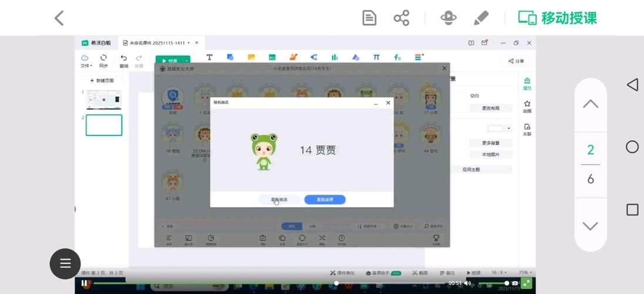Open the 16:9 aspect ratio dropdown
The width and height of the screenshot is (644, 294).
coord(499,273)
